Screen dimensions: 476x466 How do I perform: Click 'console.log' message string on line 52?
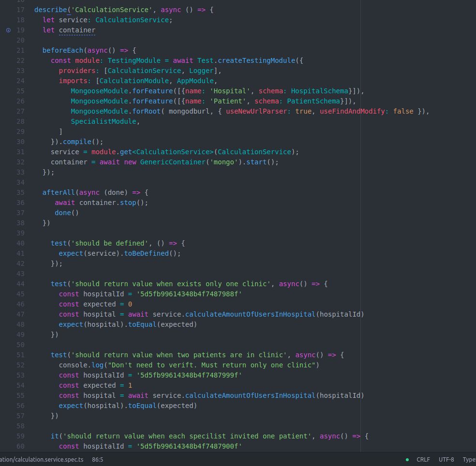pyautogui.click(x=211, y=365)
